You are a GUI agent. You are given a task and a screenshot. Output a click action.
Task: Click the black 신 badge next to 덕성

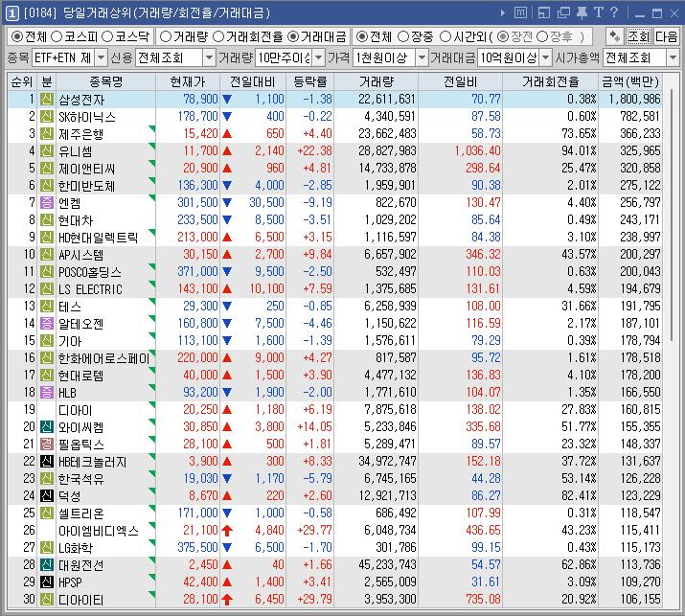47,496
